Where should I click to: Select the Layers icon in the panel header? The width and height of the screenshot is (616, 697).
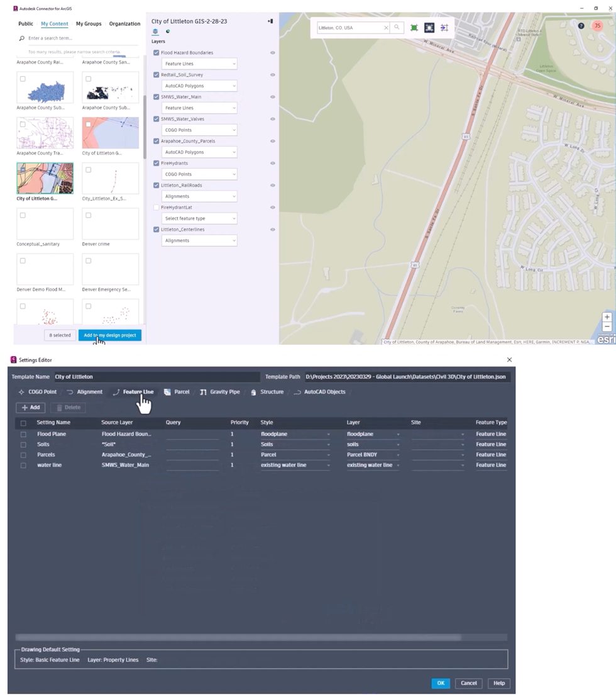point(157,31)
